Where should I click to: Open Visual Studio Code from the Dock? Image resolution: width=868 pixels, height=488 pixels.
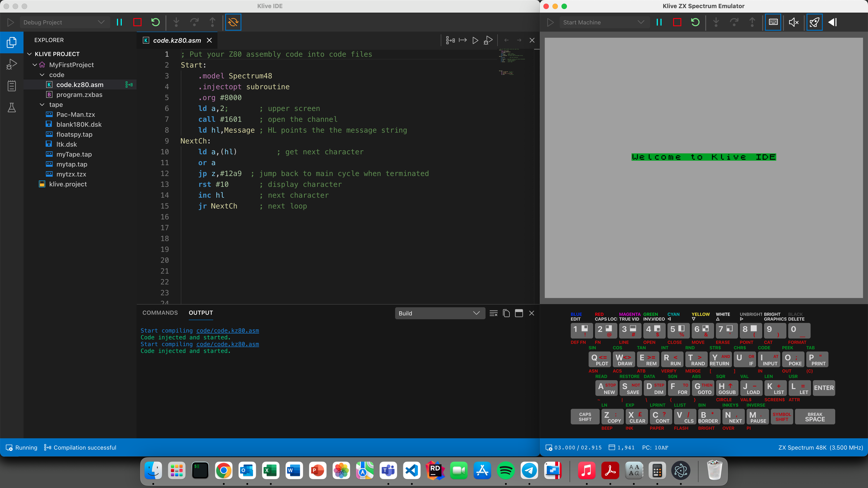(412, 470)
